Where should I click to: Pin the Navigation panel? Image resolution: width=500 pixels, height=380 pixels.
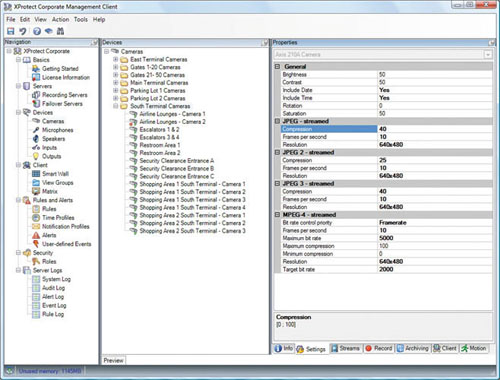point(95,42)
